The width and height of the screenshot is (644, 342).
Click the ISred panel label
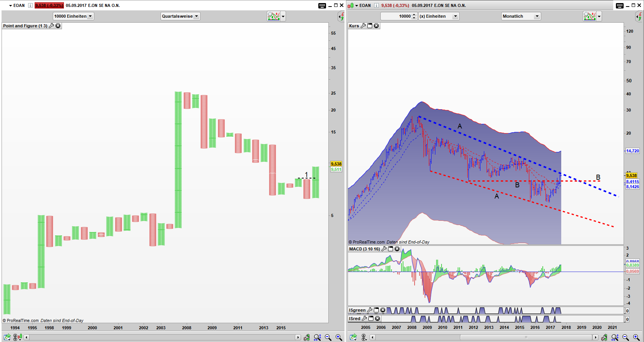(355, 319)
